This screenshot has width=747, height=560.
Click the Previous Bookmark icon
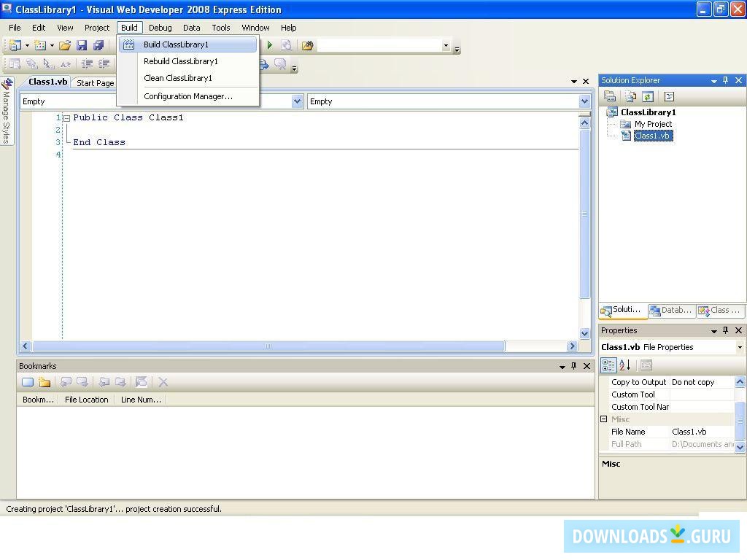coord(66,382)
